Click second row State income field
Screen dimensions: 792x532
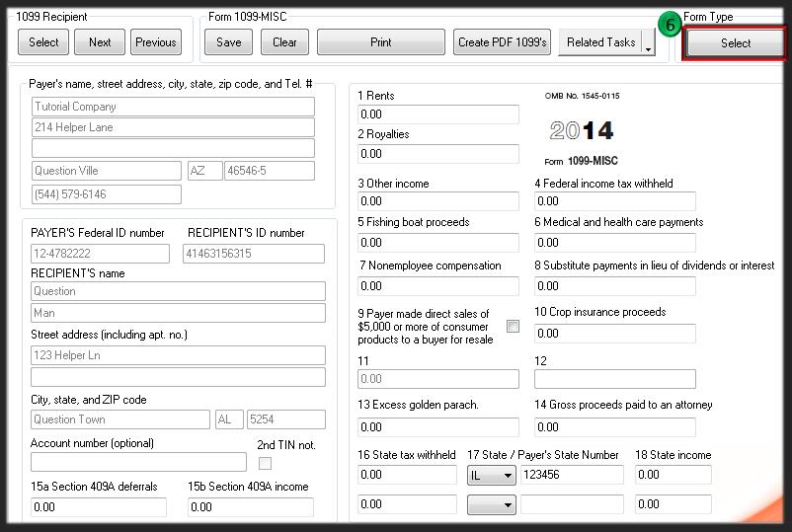tap(673, 504)
